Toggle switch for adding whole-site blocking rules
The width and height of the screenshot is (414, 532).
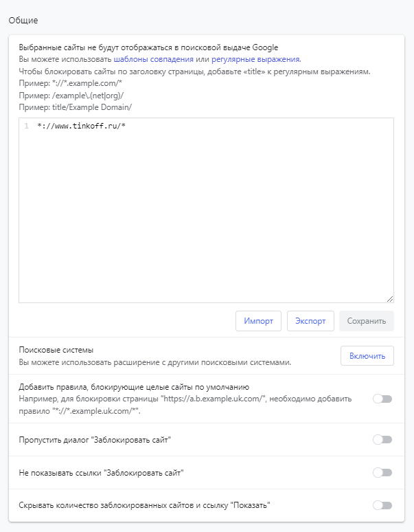coord(382,399)
